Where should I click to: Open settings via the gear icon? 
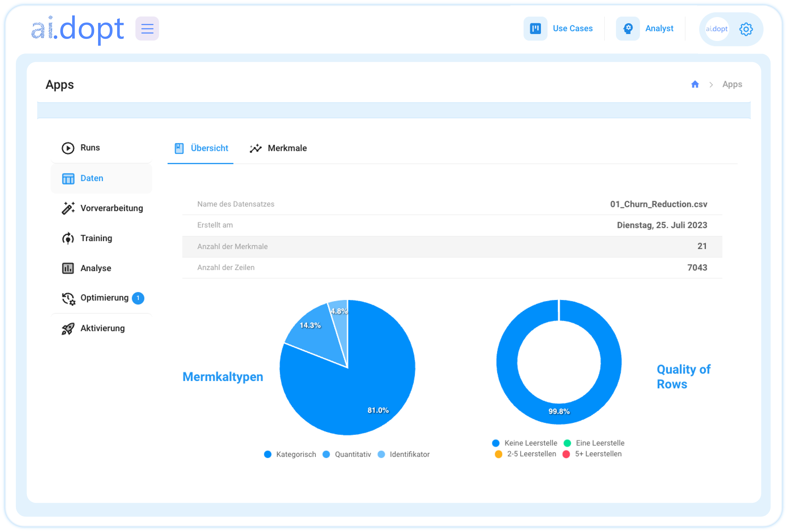click(x=746, y=29)
